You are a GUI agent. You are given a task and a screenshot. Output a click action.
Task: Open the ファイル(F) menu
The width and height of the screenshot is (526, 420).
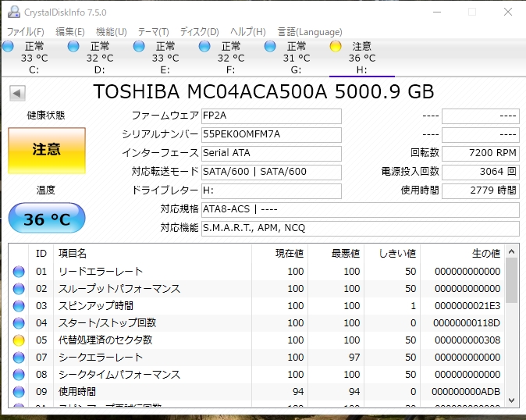26,32
